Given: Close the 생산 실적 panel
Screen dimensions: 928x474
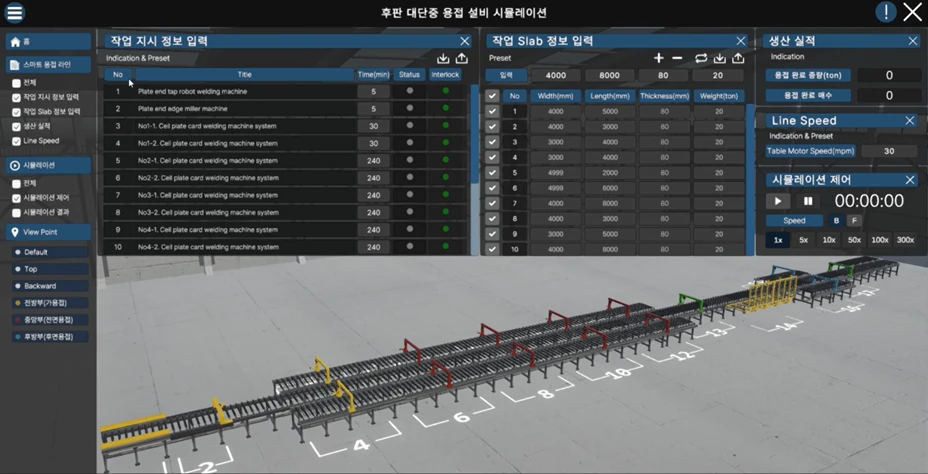Looking at the screenshot, I should (x=913, y=41).
